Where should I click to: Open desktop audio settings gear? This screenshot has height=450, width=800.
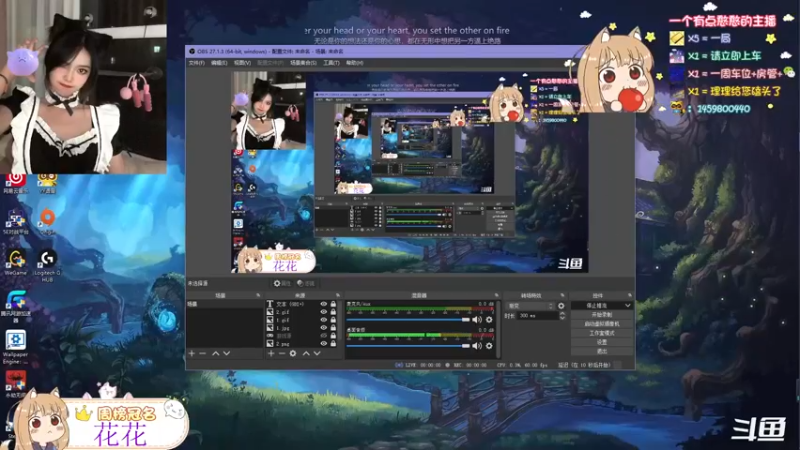489,345
